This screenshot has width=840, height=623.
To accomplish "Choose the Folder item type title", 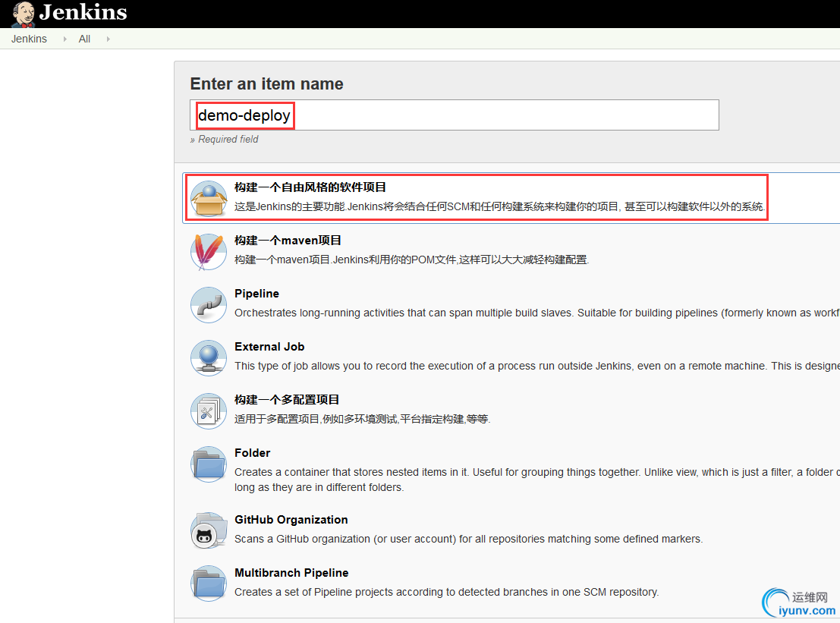I will 253,453.
